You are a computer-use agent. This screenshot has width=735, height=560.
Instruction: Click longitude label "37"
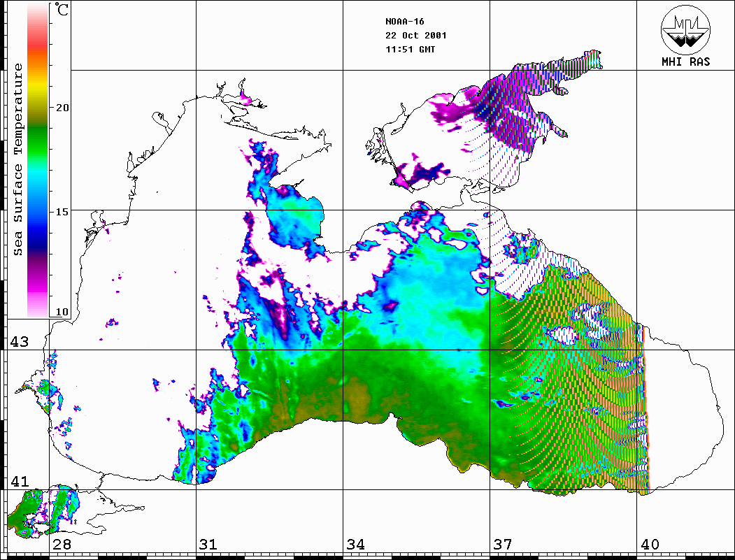(503, 545)
